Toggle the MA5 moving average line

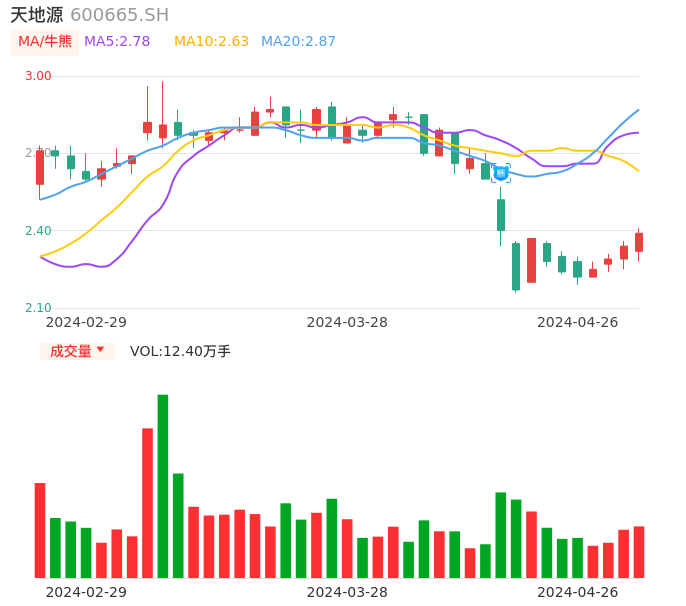(117, 41)
